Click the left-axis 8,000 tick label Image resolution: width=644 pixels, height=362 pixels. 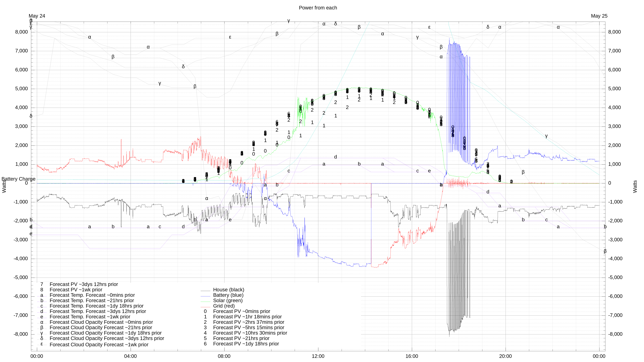(22, 32)
